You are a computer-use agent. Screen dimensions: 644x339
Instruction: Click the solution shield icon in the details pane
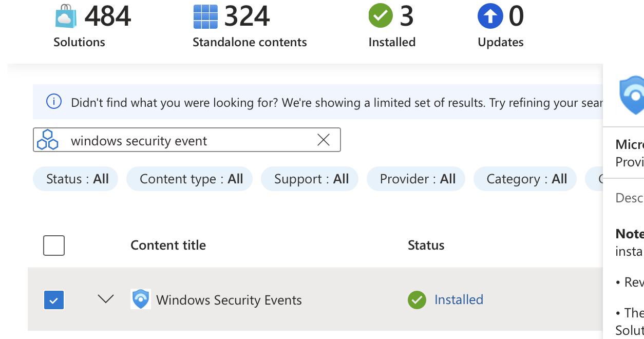[x=635, y=96]
